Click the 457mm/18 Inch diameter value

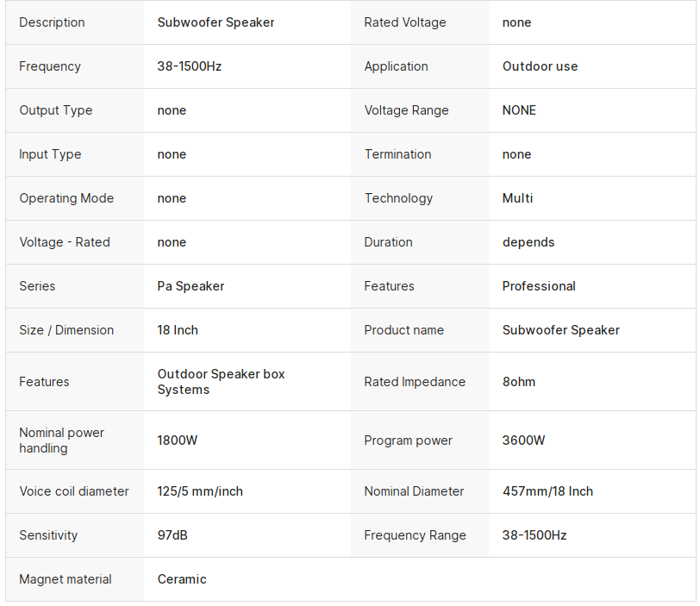547,491
